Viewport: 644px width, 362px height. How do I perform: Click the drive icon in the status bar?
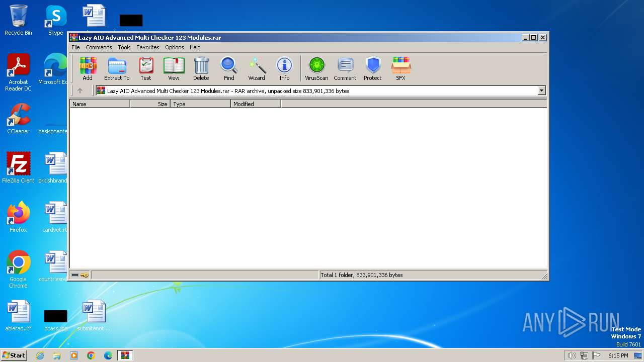point(75,275)
